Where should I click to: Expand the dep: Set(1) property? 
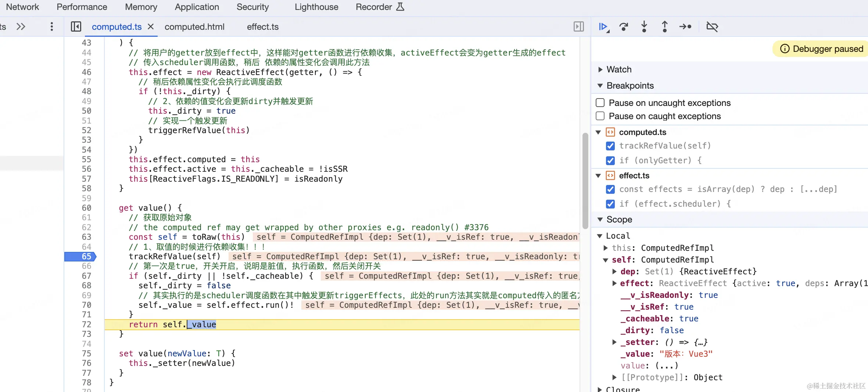tap(614, 271)
